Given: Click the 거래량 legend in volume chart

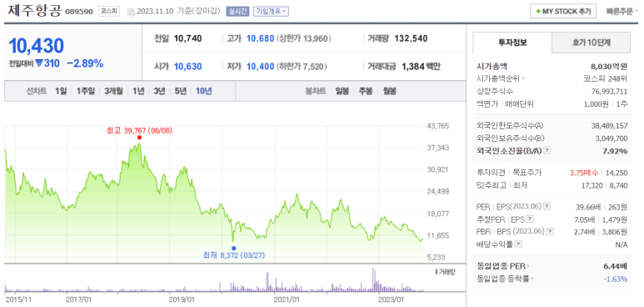Looking at the screenshot, I should click(x=444, y=272).
